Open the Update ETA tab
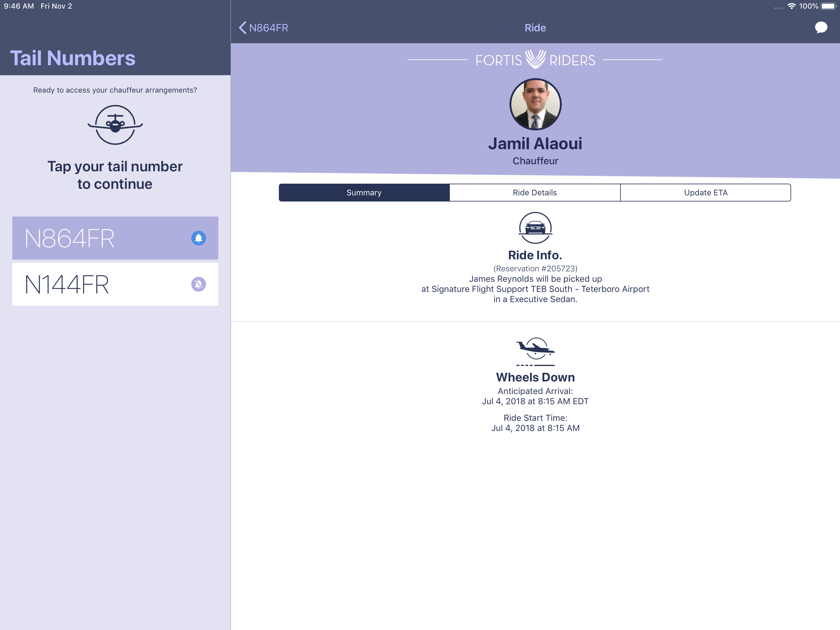 (706, 193)
